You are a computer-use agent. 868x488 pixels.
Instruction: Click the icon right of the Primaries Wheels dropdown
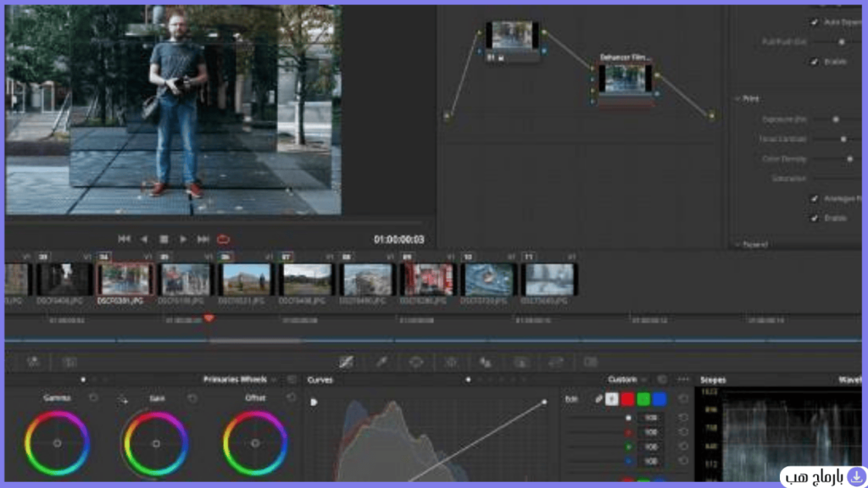tap(292, 380)
